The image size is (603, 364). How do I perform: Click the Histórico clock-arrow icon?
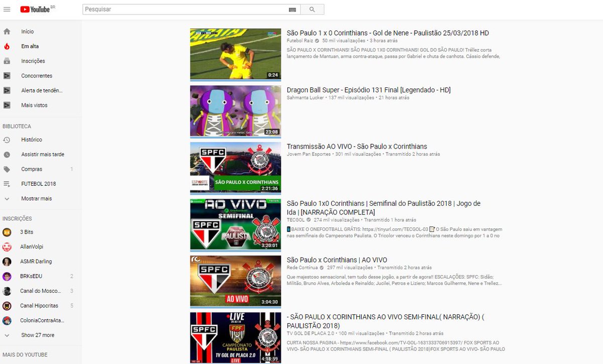(x=7, y=140)
